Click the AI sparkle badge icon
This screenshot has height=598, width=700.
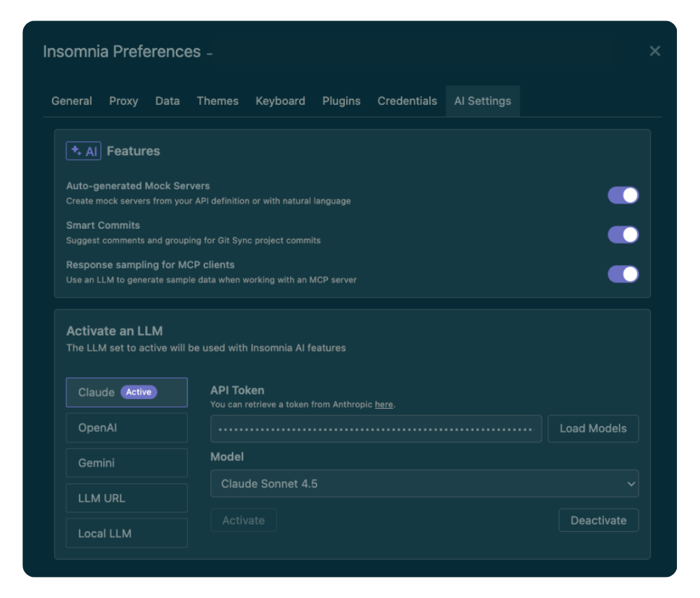click(x=83, y=151)
